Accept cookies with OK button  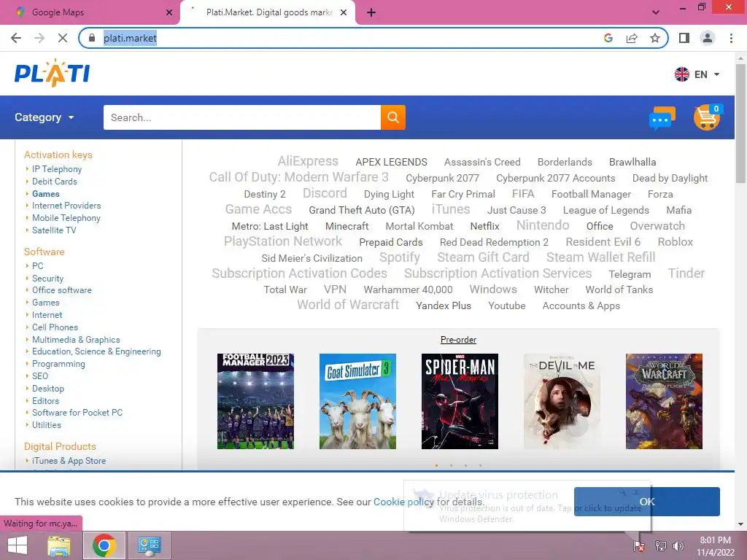[x=646, y=502]
